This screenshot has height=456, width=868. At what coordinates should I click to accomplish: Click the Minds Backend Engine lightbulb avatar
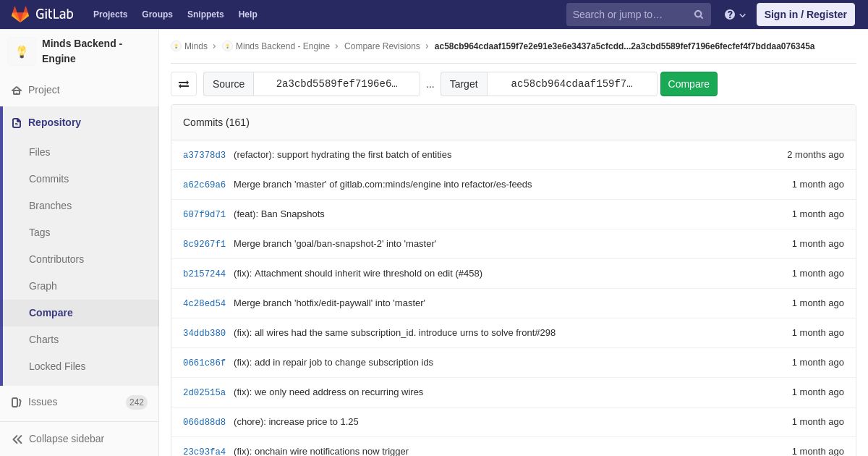coord(22,51)
